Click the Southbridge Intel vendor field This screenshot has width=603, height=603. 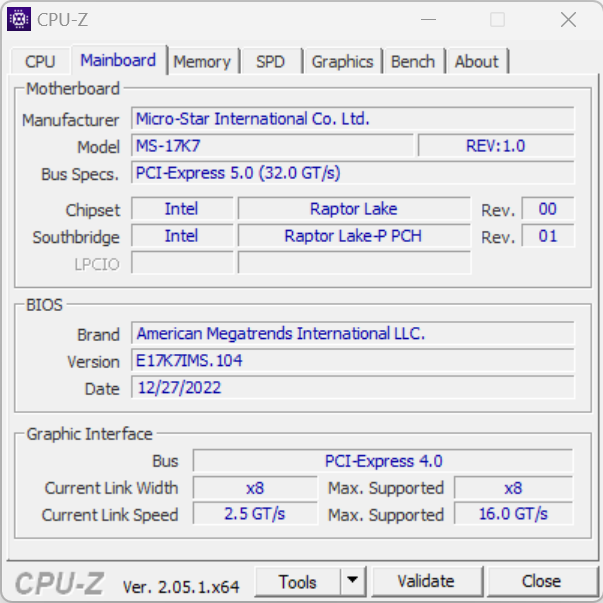(x=182, y=236)
